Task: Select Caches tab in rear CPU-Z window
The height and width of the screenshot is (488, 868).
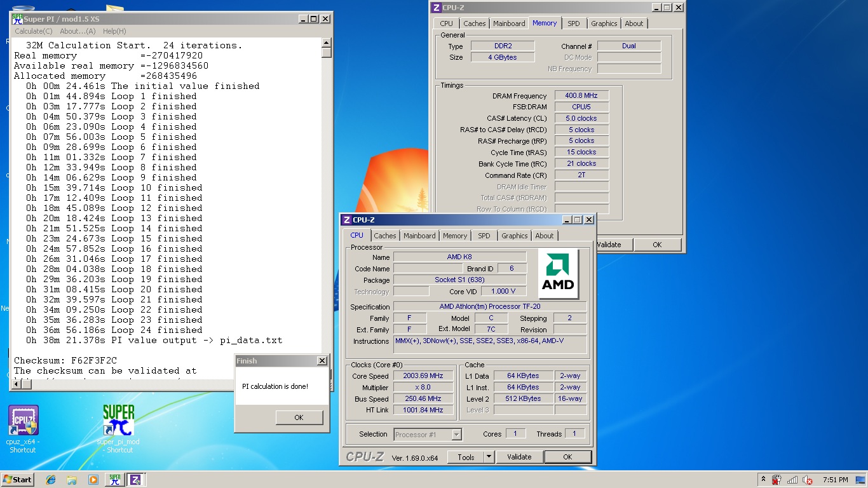Action: (475, 24)
